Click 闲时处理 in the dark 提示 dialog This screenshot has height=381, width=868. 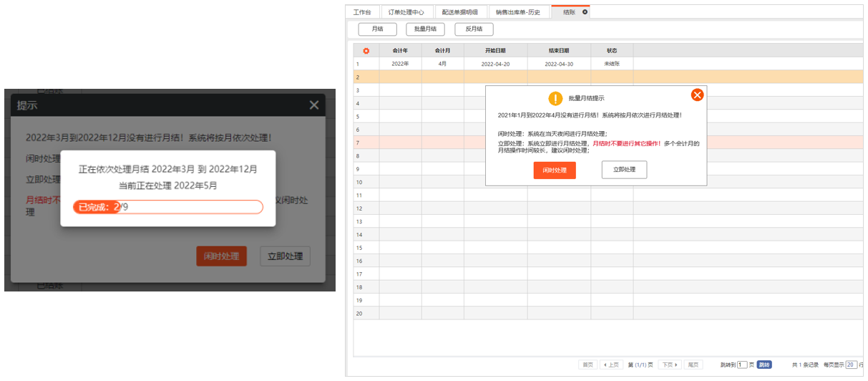pos(222,256)
